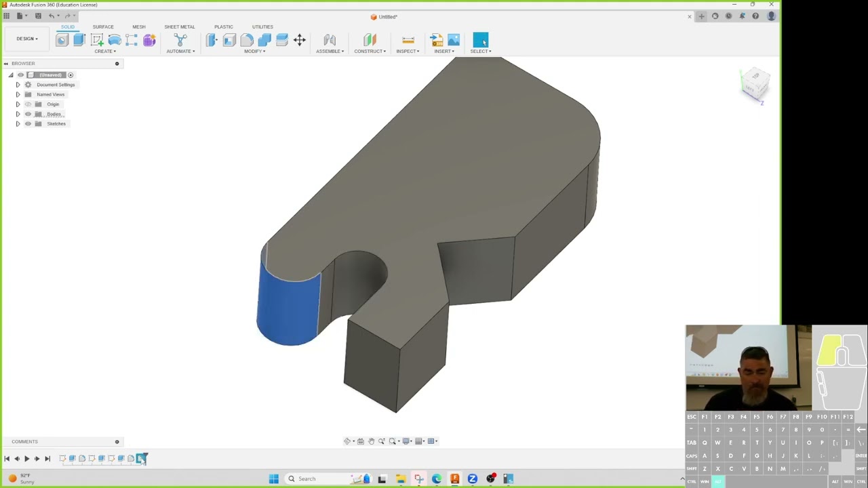Save the document with the Save icon
The height and width of the screenshot is (488, 868).
[38, 16]
